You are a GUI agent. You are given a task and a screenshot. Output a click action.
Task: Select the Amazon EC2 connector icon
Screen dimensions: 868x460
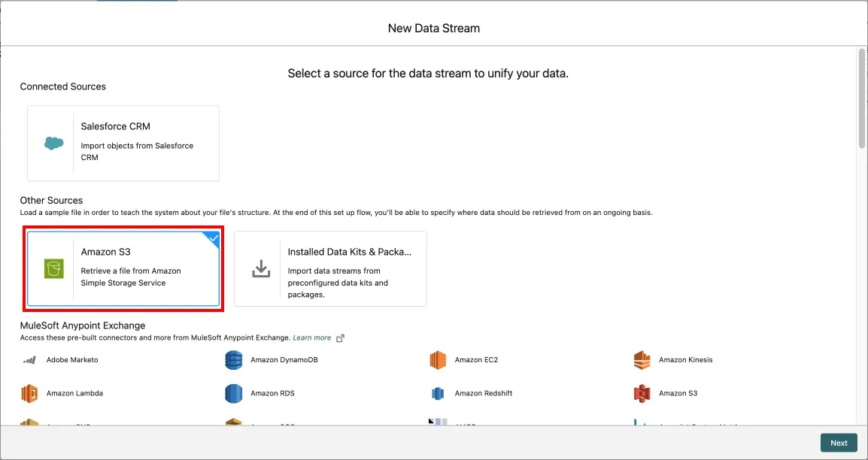click(438, 360)
